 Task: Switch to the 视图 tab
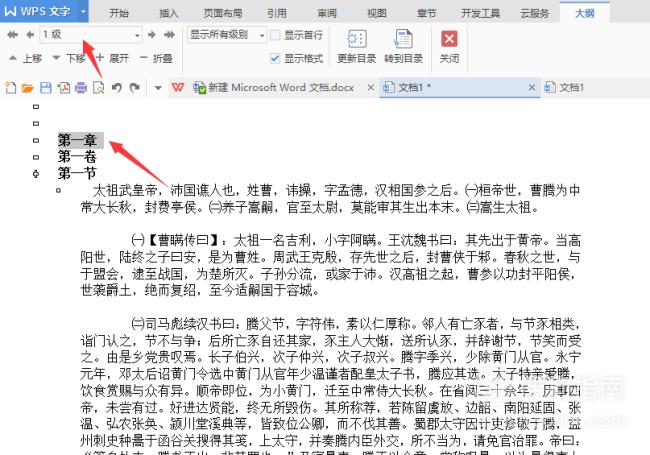coord(377,13)
